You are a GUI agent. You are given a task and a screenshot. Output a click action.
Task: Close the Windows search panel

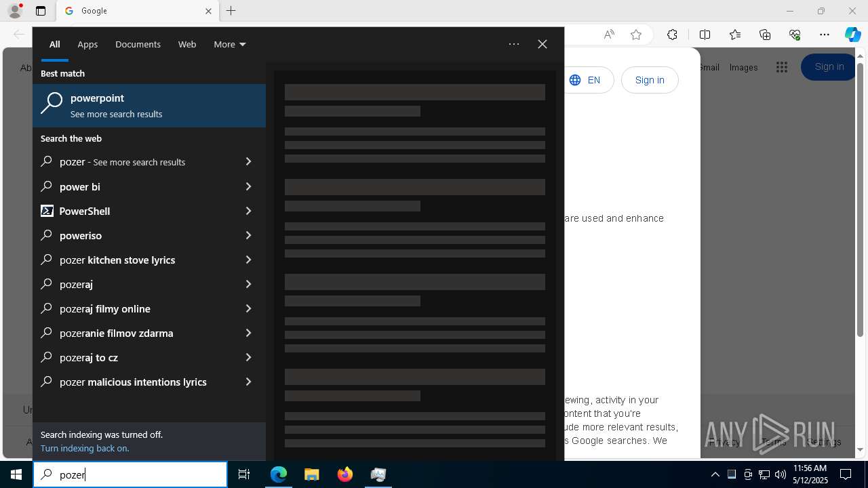[542, 44]
